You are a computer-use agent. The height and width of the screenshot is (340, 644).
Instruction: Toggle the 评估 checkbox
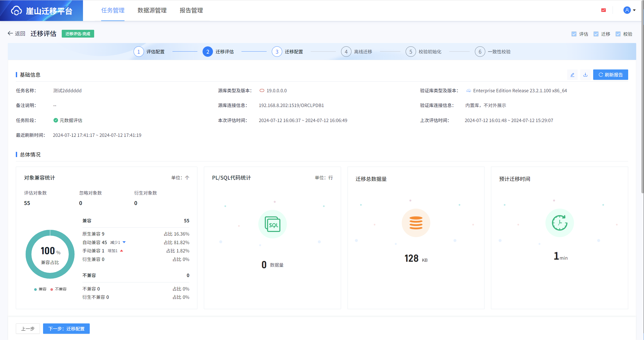tap(574, 34)
